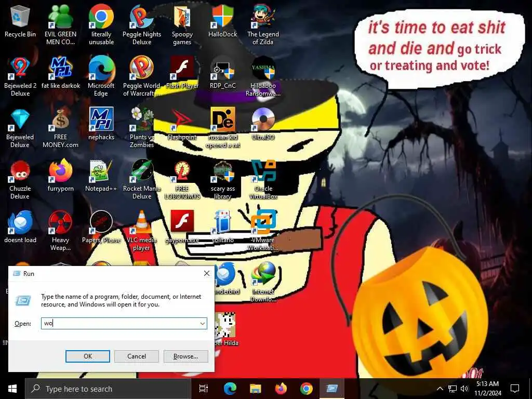
Task: Expand the Open combo box dropdown arrow
Action: click(203, 323)
